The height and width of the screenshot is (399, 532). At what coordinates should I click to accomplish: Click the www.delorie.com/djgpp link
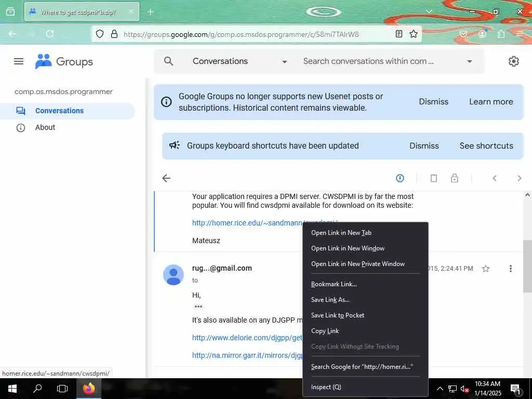[x=247, y=338]
